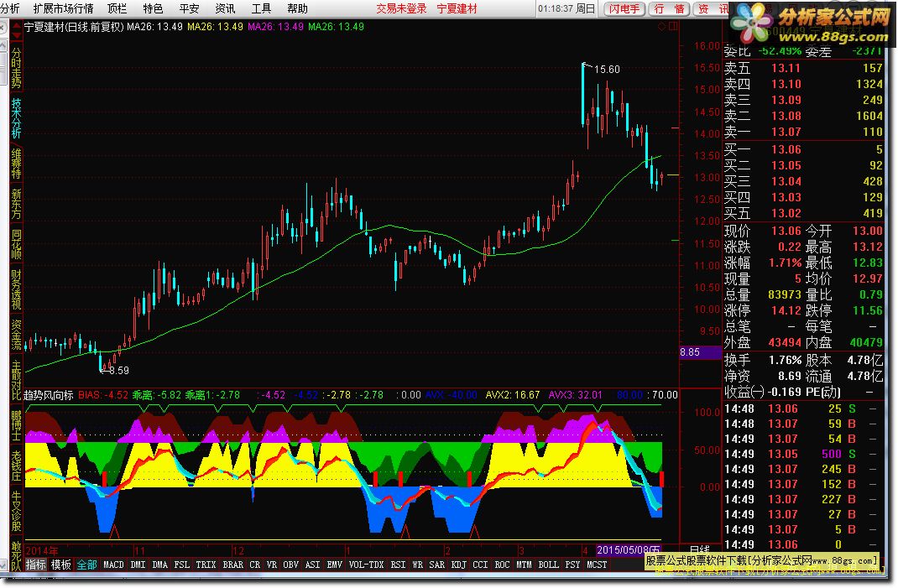Switch indicator to BRAR
The image size is (898, 588).
233,565
